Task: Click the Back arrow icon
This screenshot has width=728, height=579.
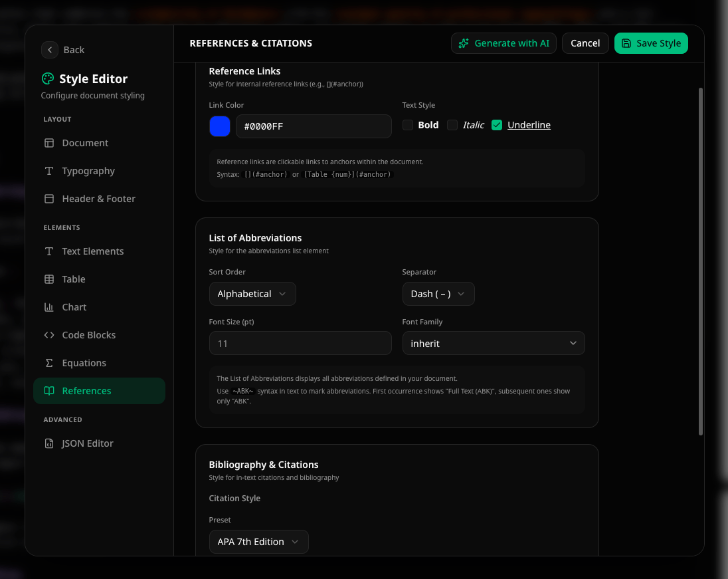Action: 50,50
